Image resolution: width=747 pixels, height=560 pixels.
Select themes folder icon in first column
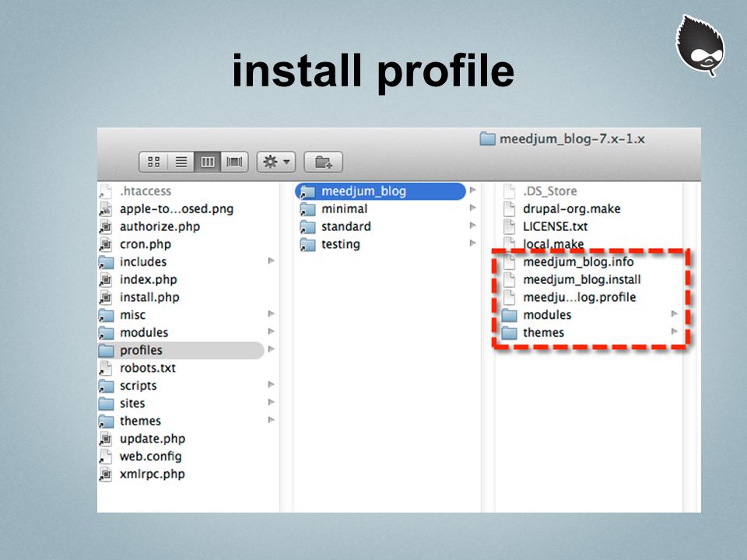[x=106, y=421]
